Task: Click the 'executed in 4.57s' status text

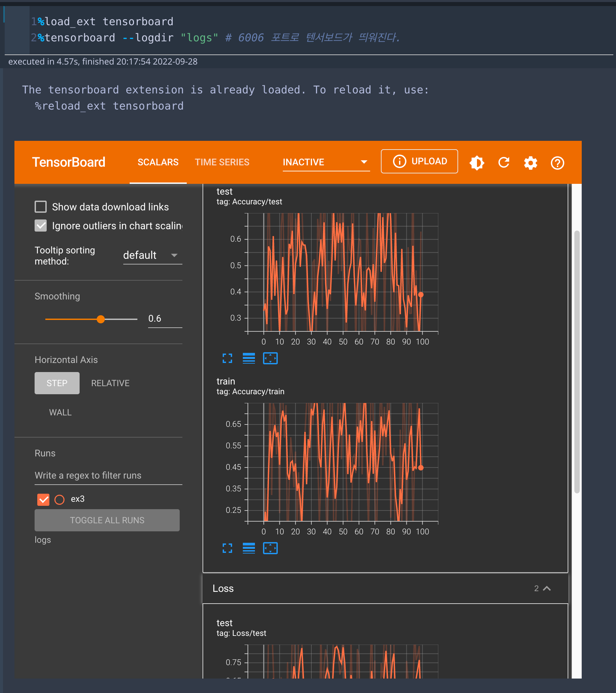Action: (x=103, y=62)
